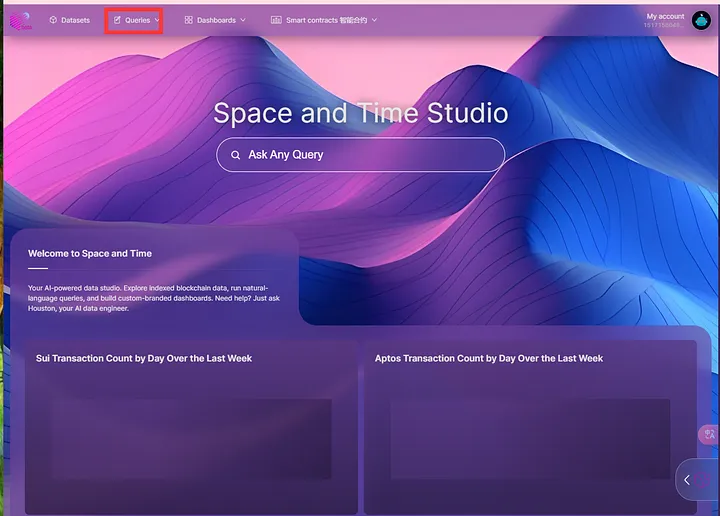
Task: Click the Dashboards grid icon
Action: click(188, 20)
